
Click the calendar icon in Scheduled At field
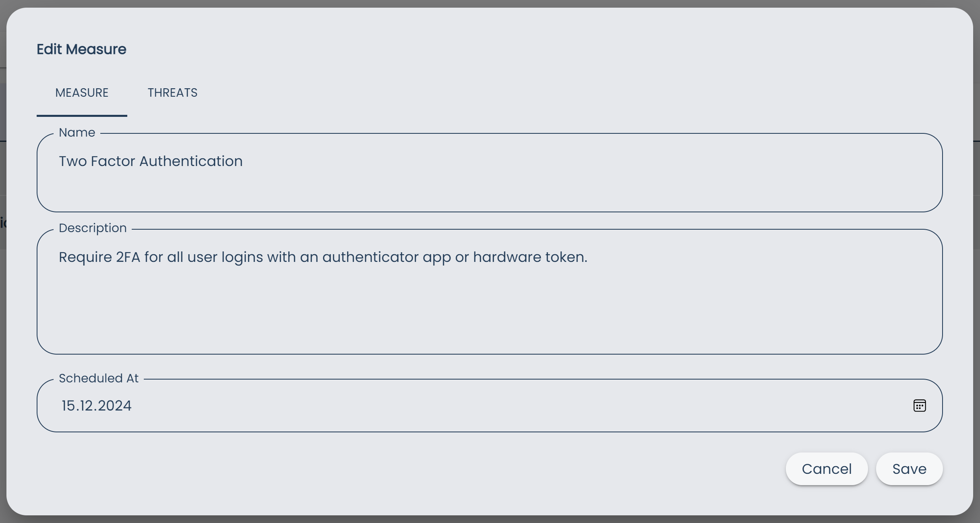click(920, 405)
